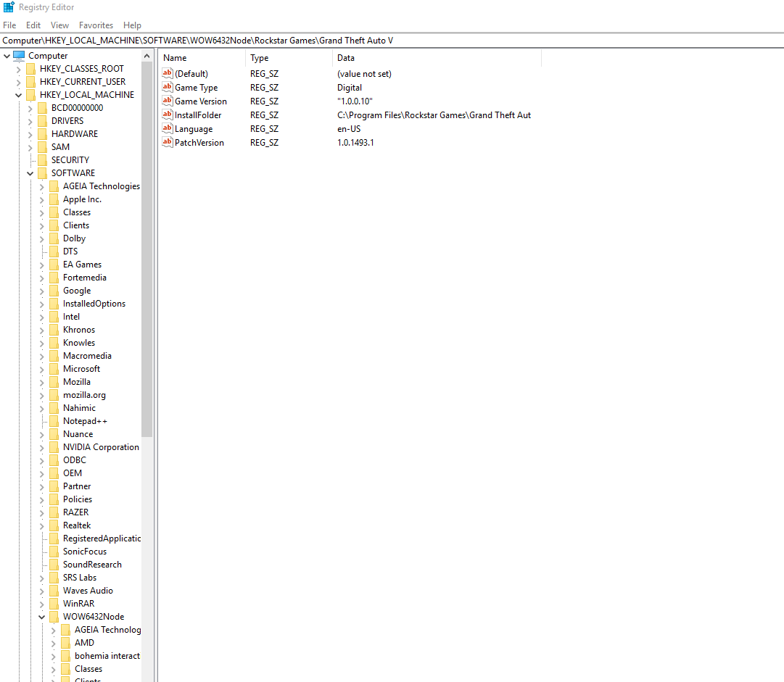
Task: Expand the HARDWARE node
Action: (30, 134)
